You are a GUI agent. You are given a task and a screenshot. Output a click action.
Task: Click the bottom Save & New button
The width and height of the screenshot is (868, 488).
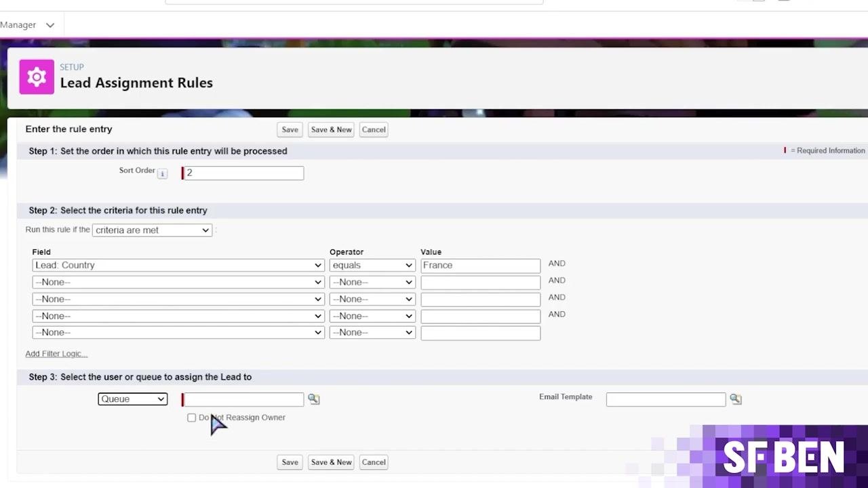(x=331, y=462)
